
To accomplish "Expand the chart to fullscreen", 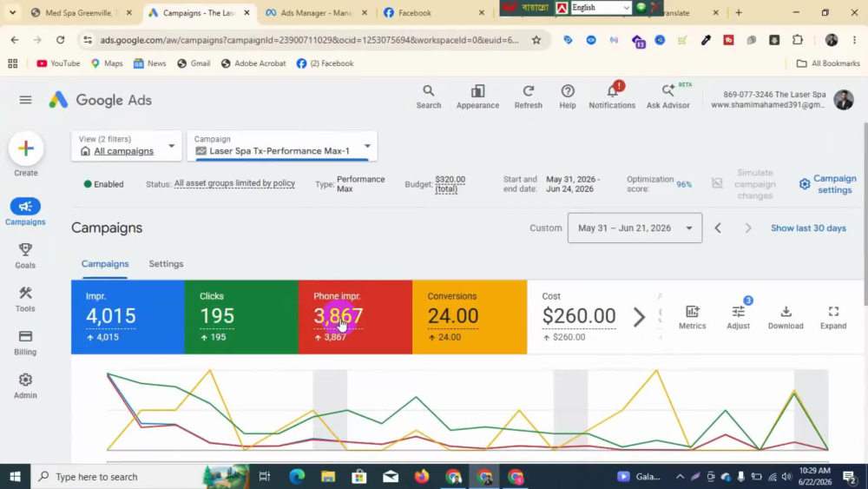I will click(833, 317).
